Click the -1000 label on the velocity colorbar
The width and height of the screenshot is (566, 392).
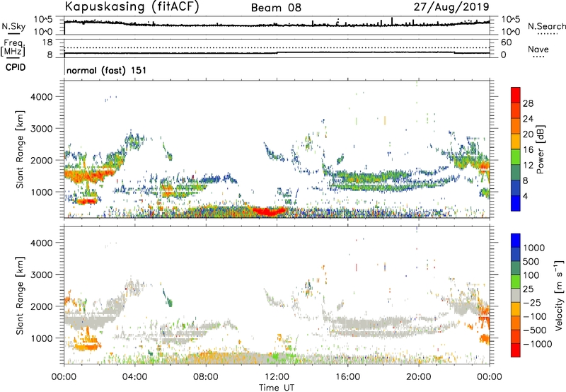[538, 344]
